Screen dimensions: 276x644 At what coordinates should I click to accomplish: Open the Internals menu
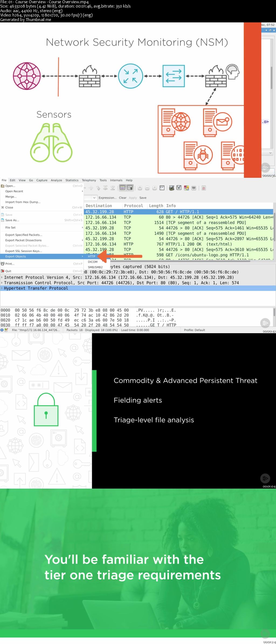[x=116, y=180]
